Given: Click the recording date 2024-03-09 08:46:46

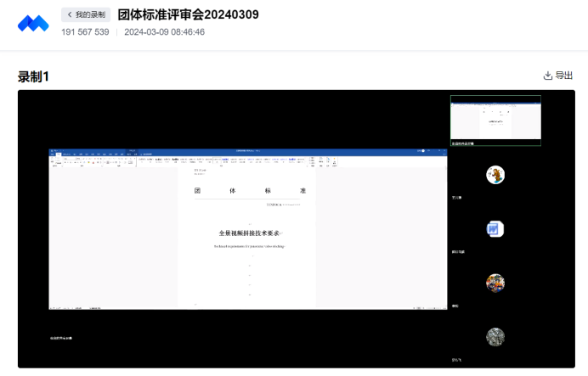Looking at the screenshot, I should pos(164,32).
